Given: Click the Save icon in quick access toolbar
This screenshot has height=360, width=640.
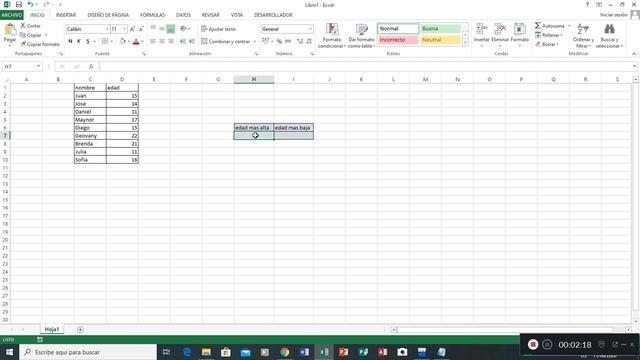Looking at the screenshot, I should tap(19, 4).
